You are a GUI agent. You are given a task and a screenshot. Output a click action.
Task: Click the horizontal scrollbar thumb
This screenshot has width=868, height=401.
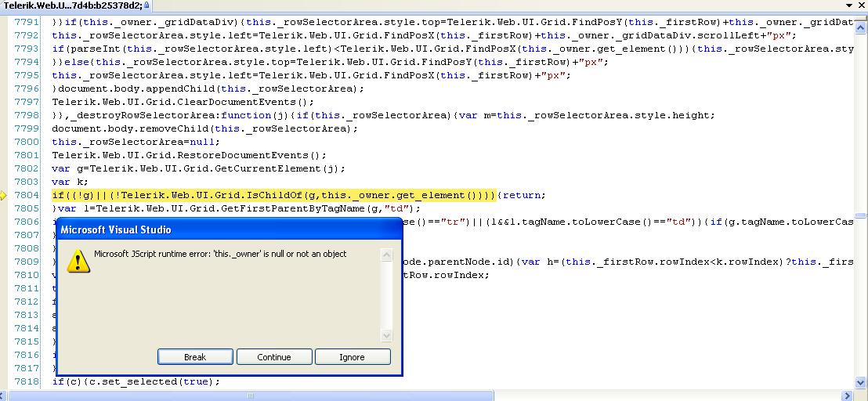tap(251, 396)
